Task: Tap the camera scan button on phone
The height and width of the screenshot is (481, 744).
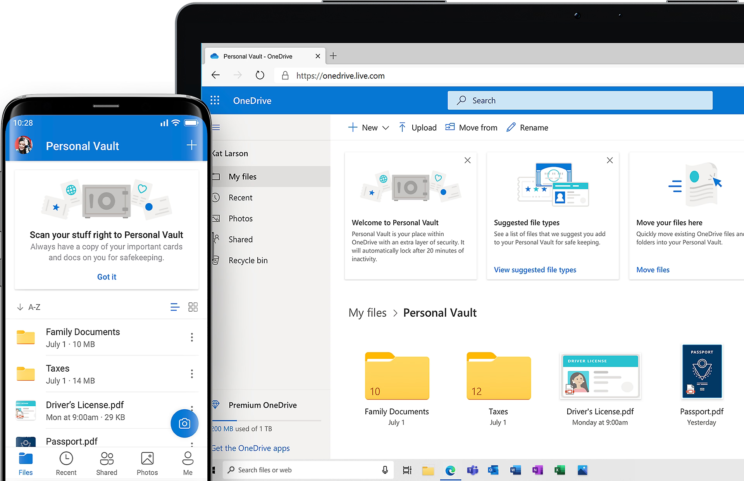Action: pyautogui.click(x=184, y=423)
